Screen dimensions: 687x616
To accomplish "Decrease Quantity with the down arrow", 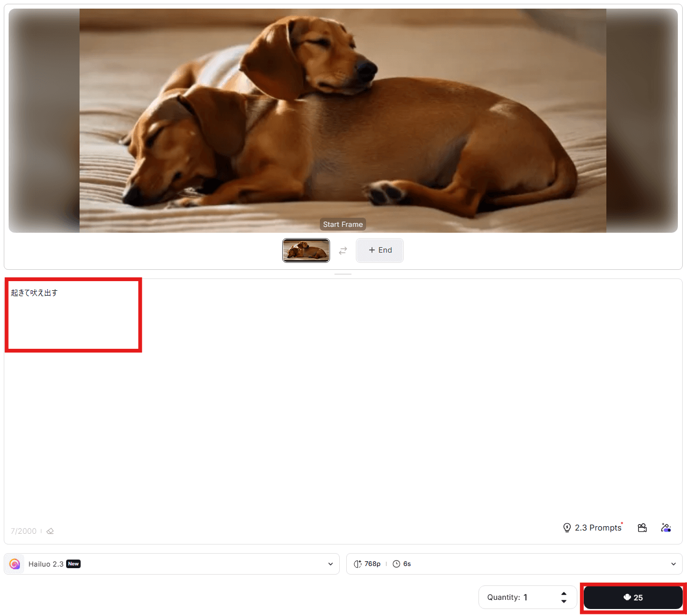I will pos(563,601).
